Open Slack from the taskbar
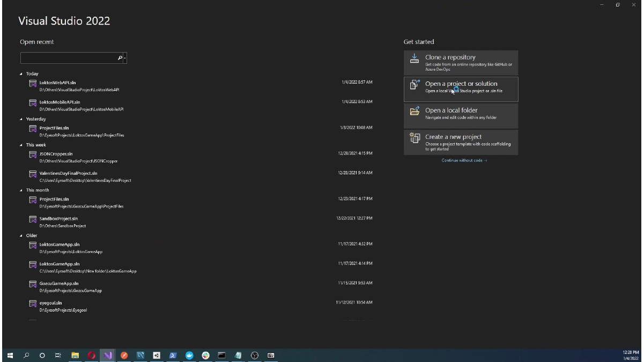The height and width of the screenshot is (362, 644). click(x=205, y=355)
